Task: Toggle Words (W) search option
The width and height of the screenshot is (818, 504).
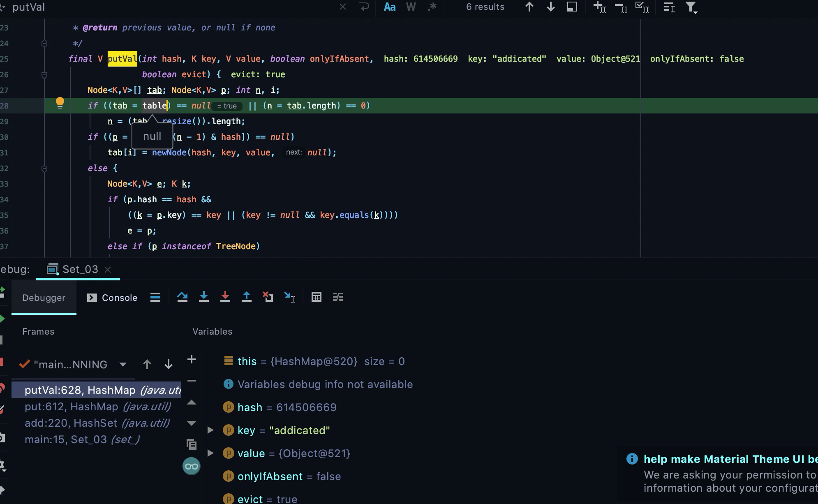Action: [x=411, y=7]
